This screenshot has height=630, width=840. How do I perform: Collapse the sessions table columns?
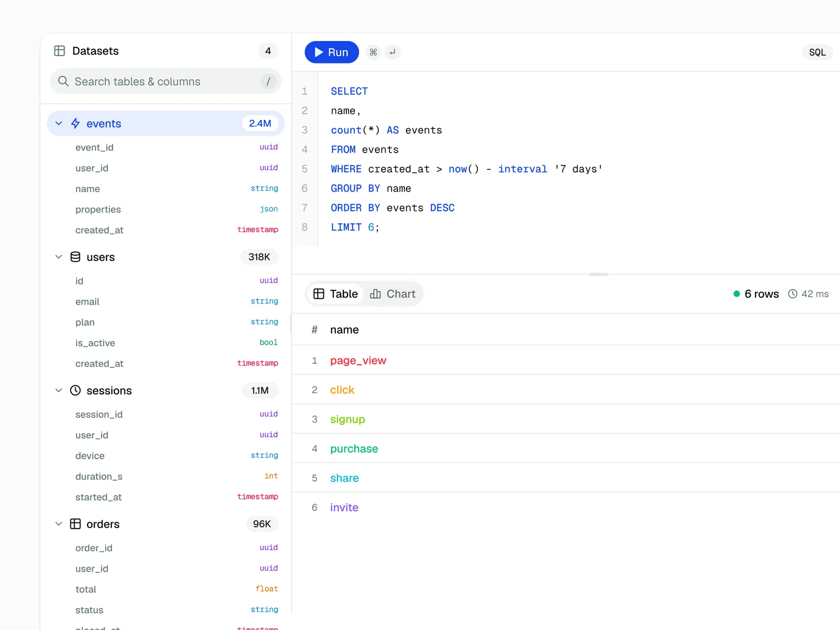[x=59, y=390]
